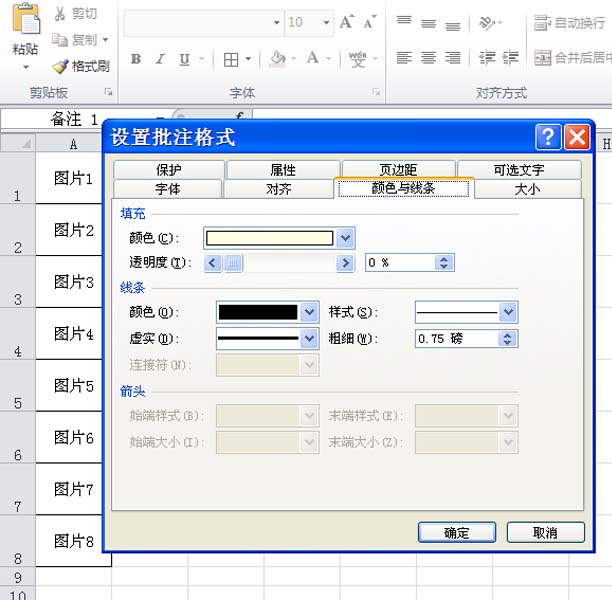
Task: Click the cell Borders icon
Action: (x=231, y=59)
